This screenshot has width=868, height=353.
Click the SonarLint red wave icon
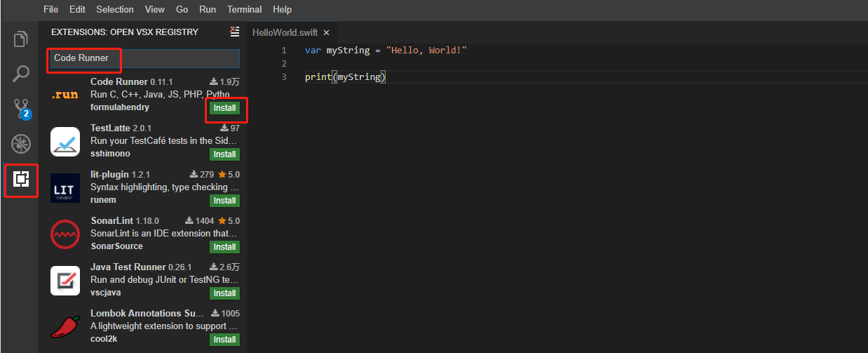[x=65, y=234]
